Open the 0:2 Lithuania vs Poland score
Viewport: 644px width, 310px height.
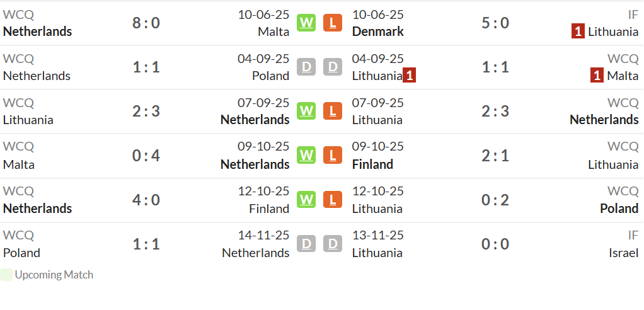(495, 200)
